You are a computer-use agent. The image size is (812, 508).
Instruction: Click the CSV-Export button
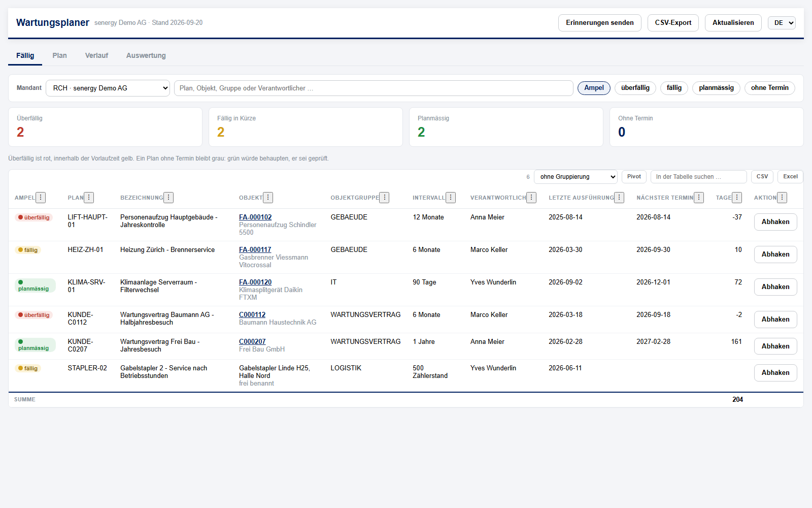[673, 23]
